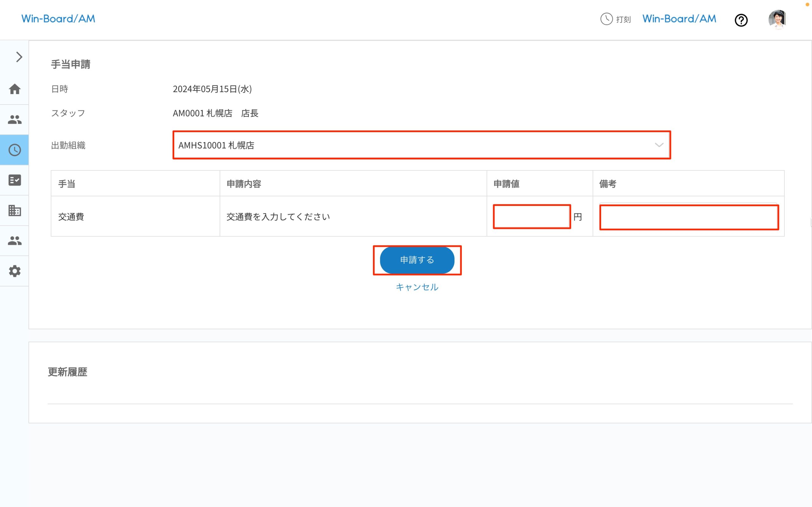This screenshot has width=812, height=507.
Task: Expand the sidebar with chevron arrow
Action: tap(19, 57)
